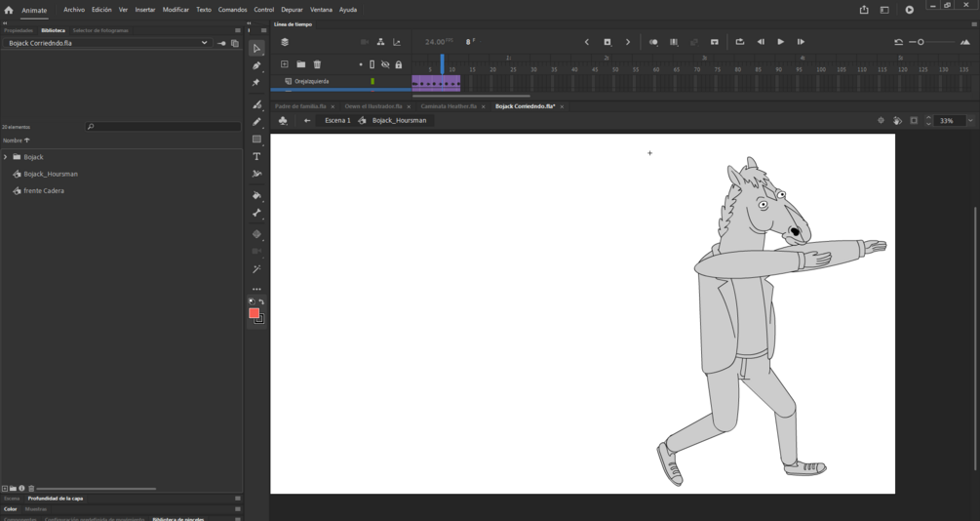The width and height of the screenshot is (980, 521).
Task: Select Bojack_Hoursman symbol in library
Action: click(51, 174)
